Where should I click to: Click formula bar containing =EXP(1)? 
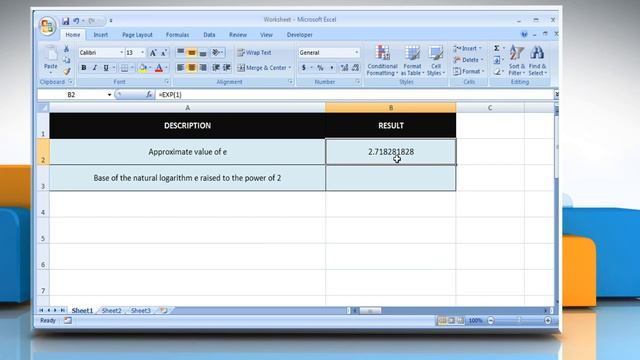tap(354, 95)
